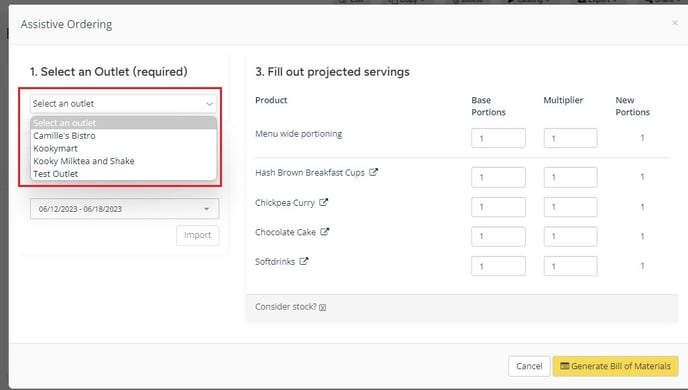Viewport: 688px width, 390px height.
Task: Open Hash Brown Breakfast Cups external link icon
Action: point(373,172)
